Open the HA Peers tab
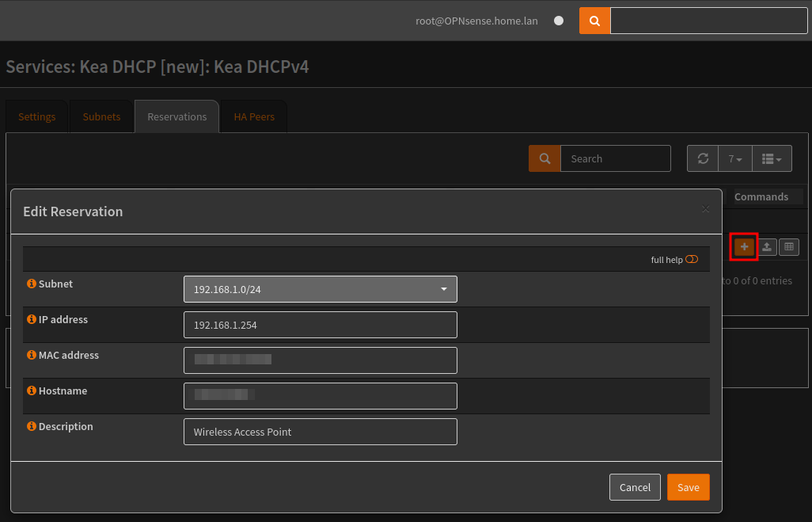 (254, 116)
